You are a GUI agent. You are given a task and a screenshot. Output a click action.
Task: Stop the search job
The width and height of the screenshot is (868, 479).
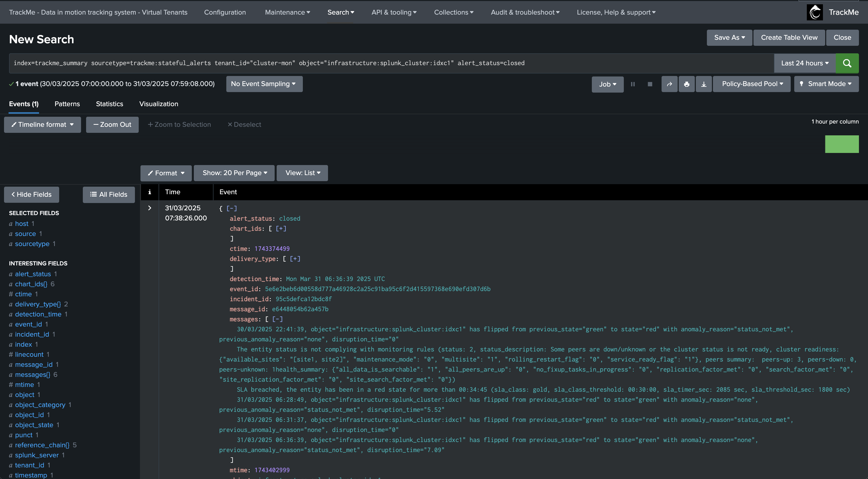coord(650,84)
